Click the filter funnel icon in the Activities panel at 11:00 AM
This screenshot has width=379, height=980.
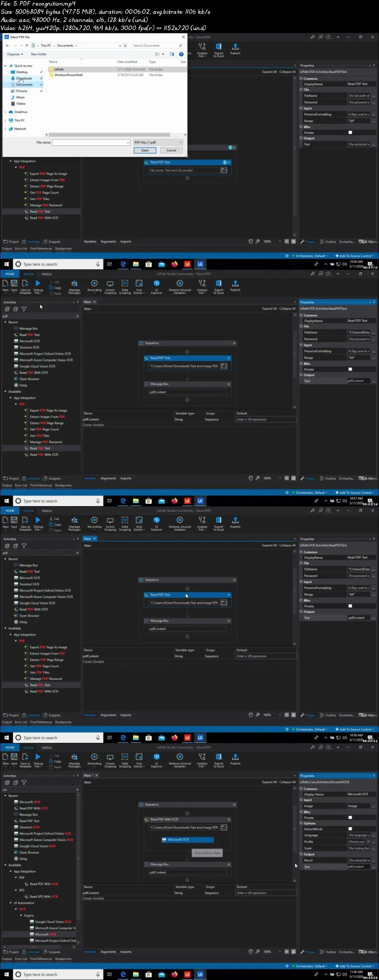(x=24, y=783)
